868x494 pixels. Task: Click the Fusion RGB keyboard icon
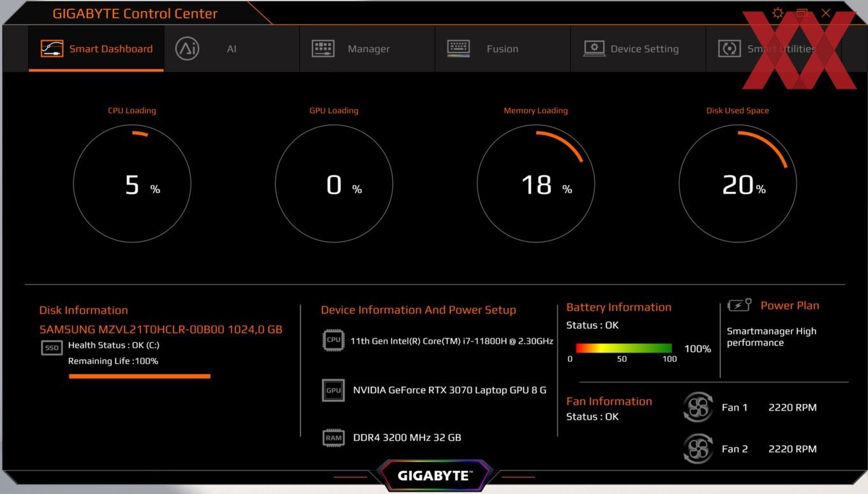[458, 49]
